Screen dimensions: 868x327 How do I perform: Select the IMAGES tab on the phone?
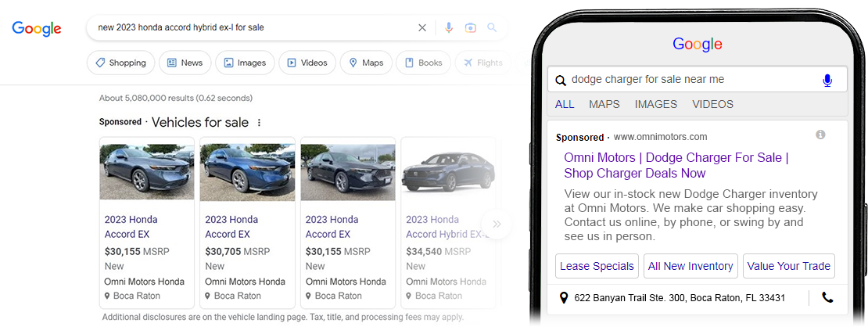point(656,104)
